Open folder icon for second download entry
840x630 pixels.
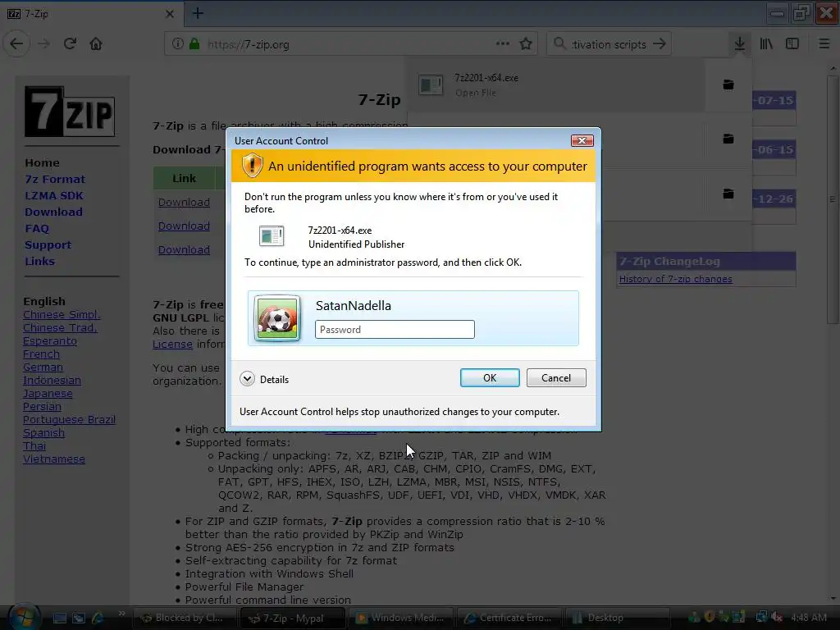click(728, 139)
